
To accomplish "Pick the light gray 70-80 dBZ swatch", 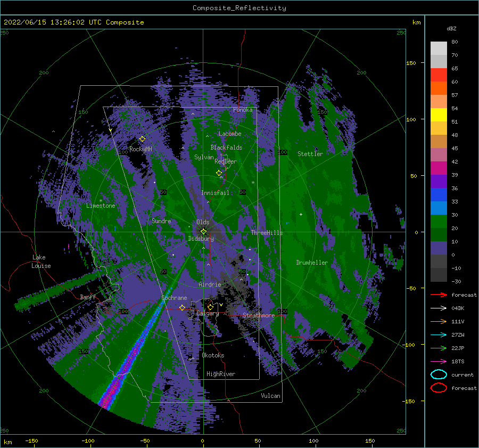I will point(439,48).
